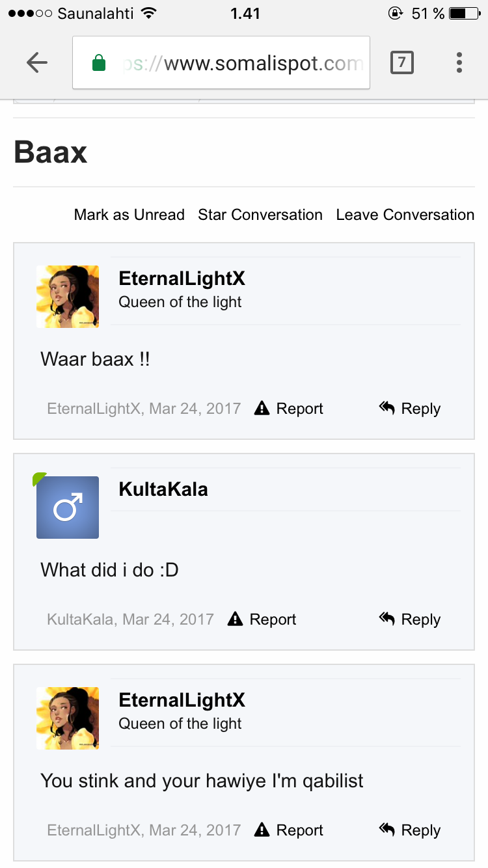Report the 'You stink' message
Image resolution: width=488 pixels, height=868 pixels.
(x=289, y=830)
